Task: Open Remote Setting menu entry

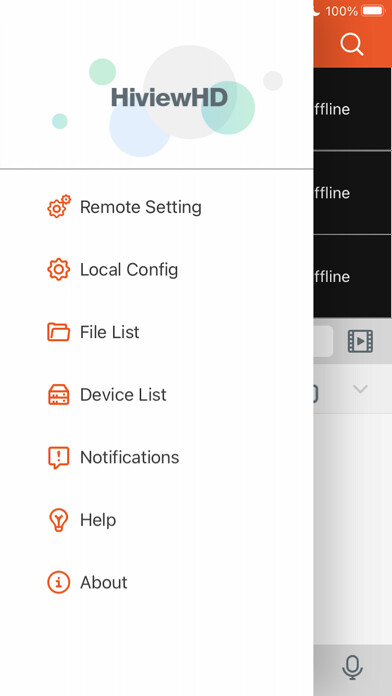Action: pyautogui.click(x=141, y=207)
